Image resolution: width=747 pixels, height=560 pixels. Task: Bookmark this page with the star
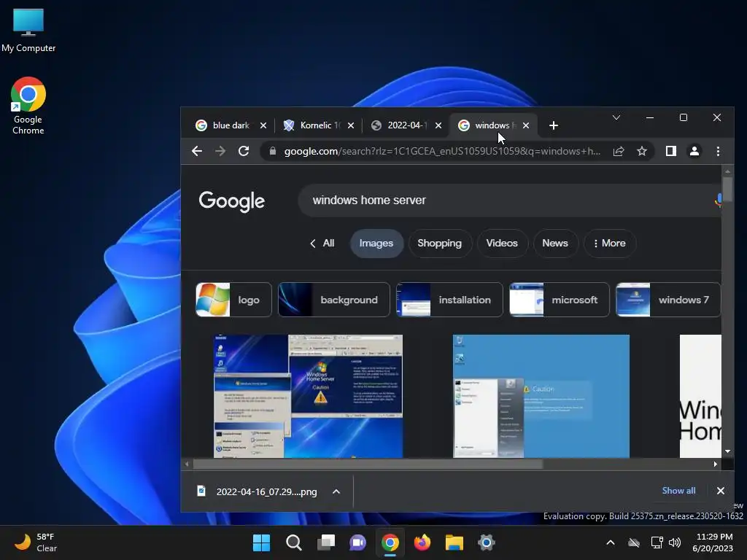pyautogui.click(x=642, y=152)
